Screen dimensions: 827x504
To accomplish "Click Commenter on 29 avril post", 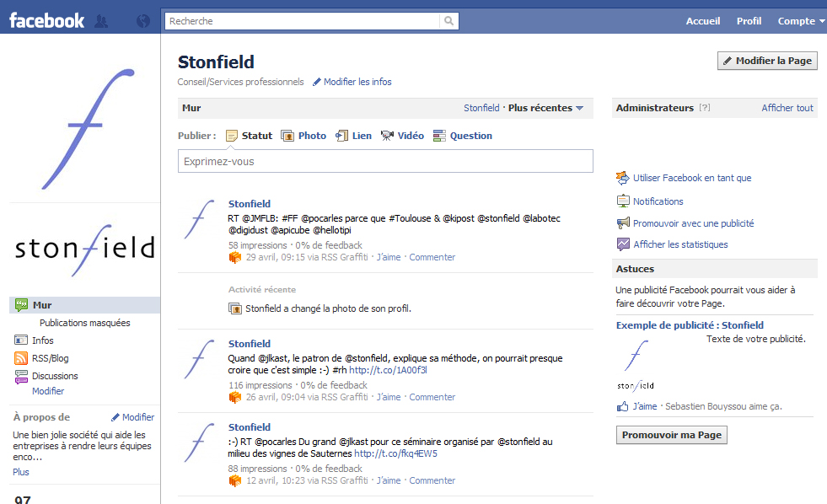I will 432,257.
